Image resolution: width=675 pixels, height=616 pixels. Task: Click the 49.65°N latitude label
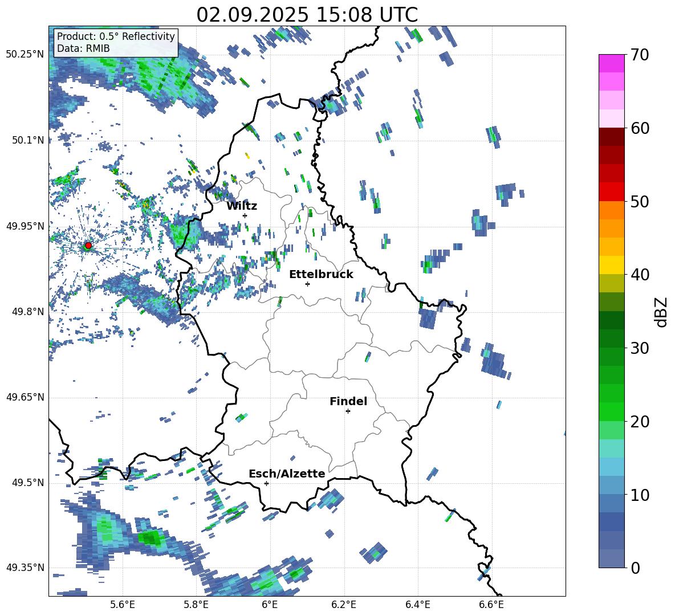point(25,397)
